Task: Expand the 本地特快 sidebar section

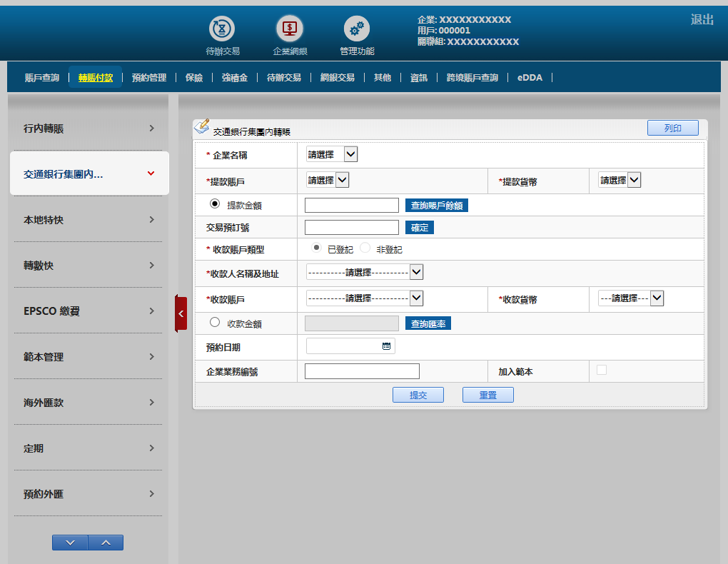Action: [x=89, y=220]
